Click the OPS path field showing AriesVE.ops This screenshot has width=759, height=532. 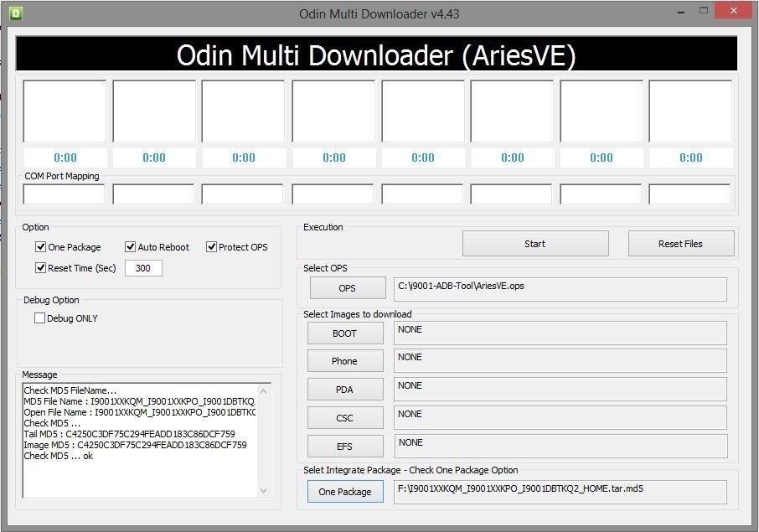coord(560,289)
